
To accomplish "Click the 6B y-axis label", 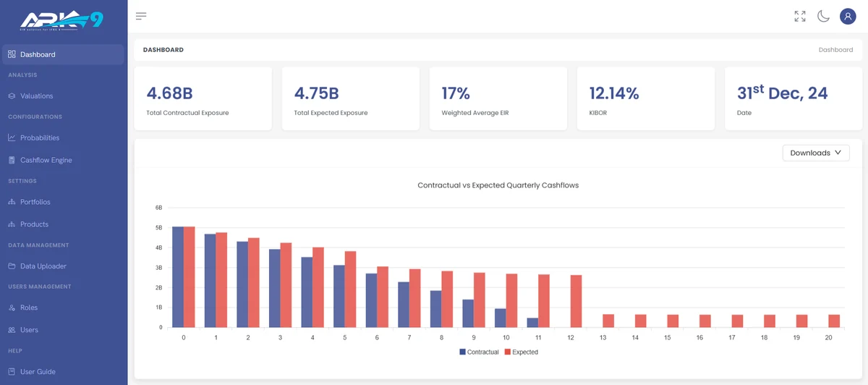I will (159, 208).
